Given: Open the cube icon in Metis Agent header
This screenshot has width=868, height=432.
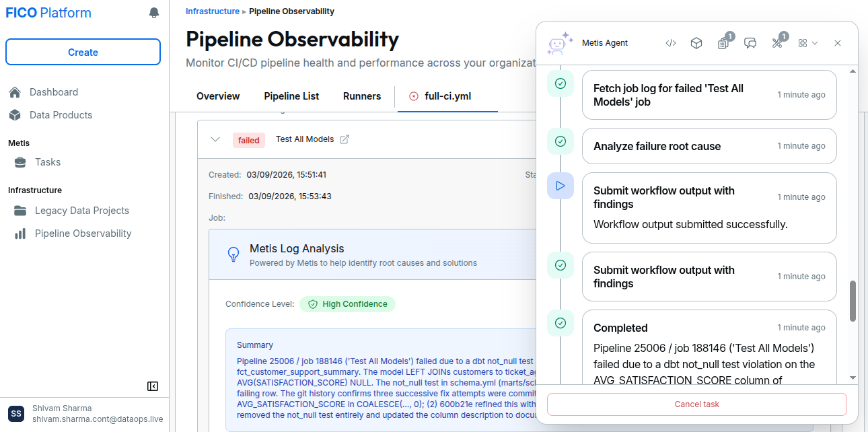Looking at the screenshot, I should pos(696,43).
